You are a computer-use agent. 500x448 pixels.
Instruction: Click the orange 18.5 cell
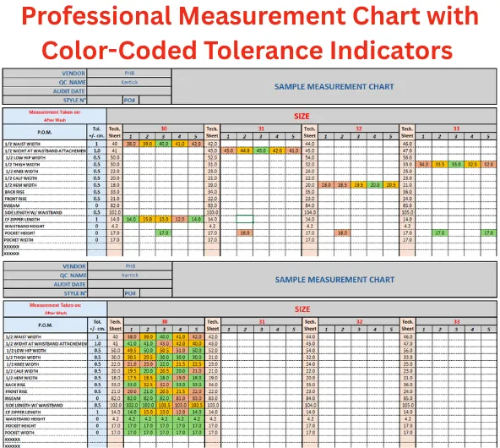pyautogui.click(x=342, y=185)
